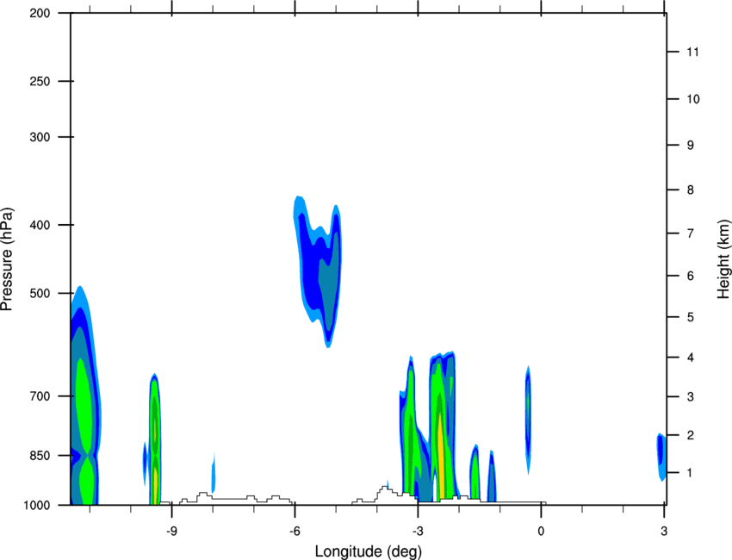The height and width of the screenshot is (560, 732).
Task: Click longitude tick label -3
Action: [418, 532]
